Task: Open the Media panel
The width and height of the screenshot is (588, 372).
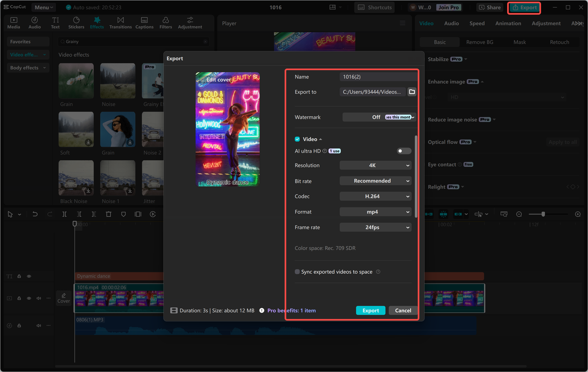Action: pyautogui.click(x=13, y=22)
